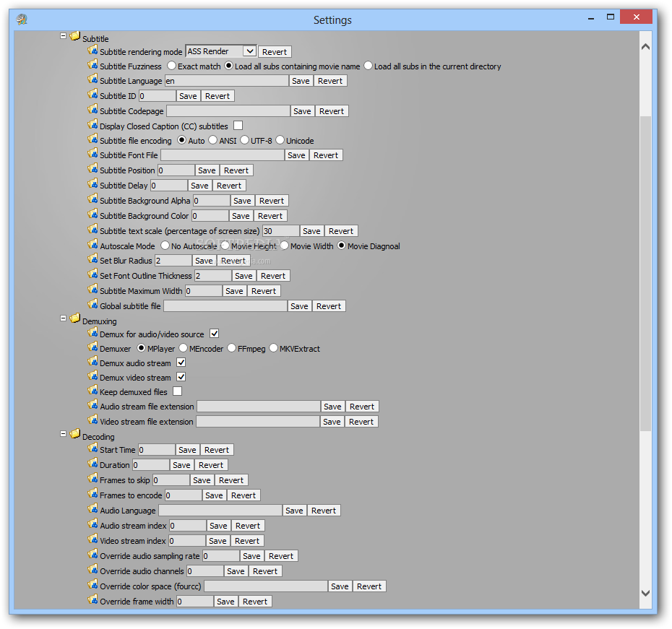
Task: Click the Subtitle Font File input field
Action: 223,155
